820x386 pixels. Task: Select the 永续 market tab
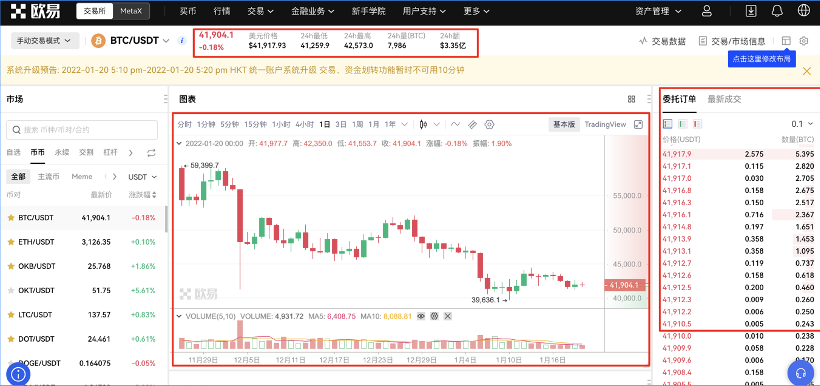pyautogui.click(x=62, y=153)
